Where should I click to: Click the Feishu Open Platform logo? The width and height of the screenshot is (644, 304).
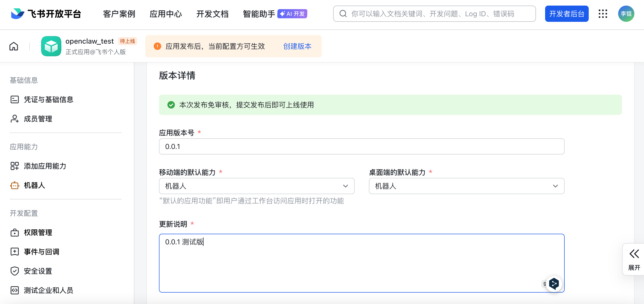coord(46,14)
